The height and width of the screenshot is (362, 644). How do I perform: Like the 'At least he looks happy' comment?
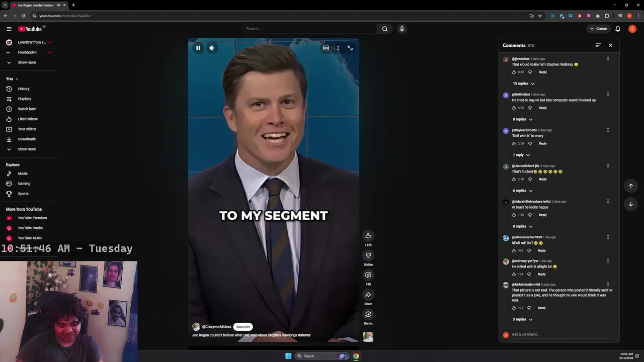[514, 215]
